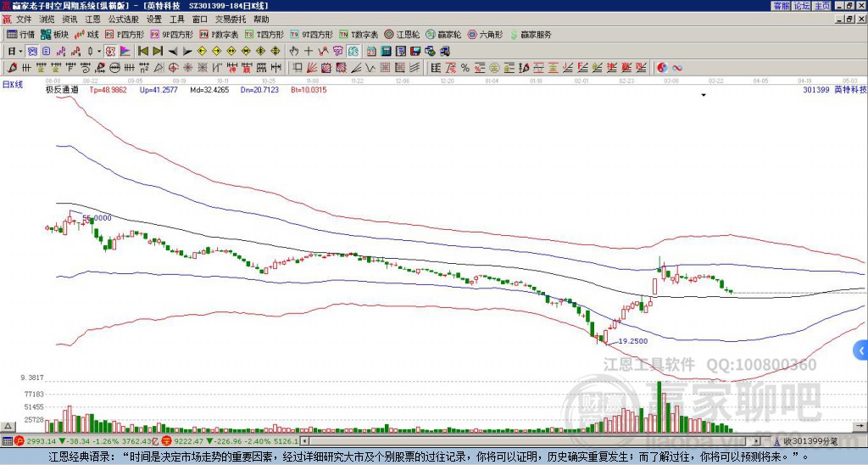Click the red crosshair circle icon

(x=173, y=68)
